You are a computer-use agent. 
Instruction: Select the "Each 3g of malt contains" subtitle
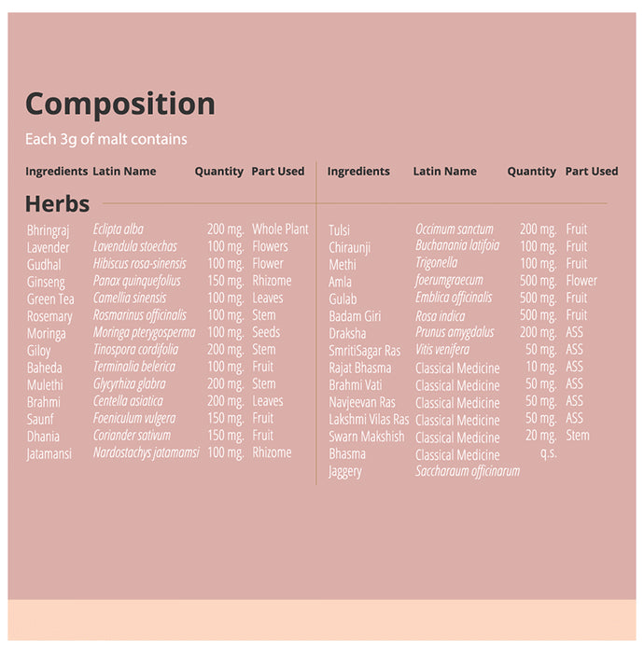pyautogui.click(x=105, y=139)
